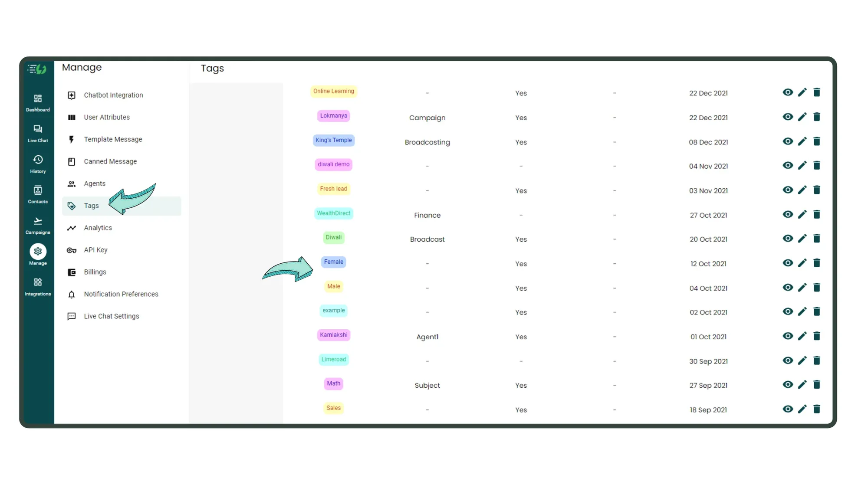The height and width of the screenshot is (488, 868).
Task: Navigate to History section
Action: click(37, 164)
